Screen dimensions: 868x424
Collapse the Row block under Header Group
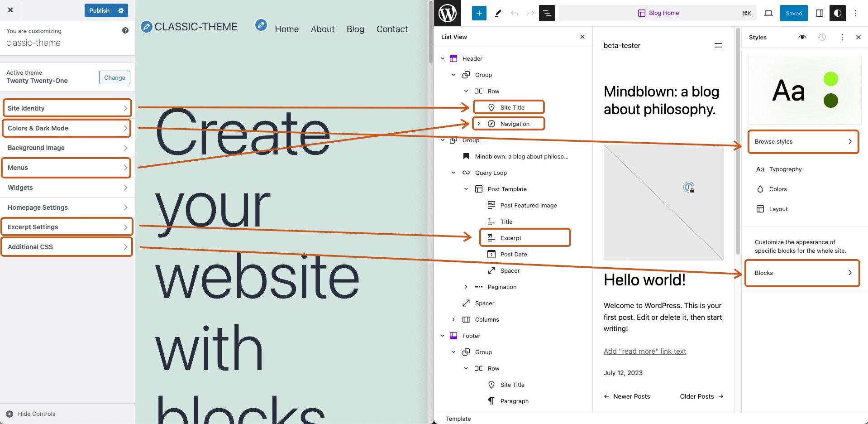(466, 91)
